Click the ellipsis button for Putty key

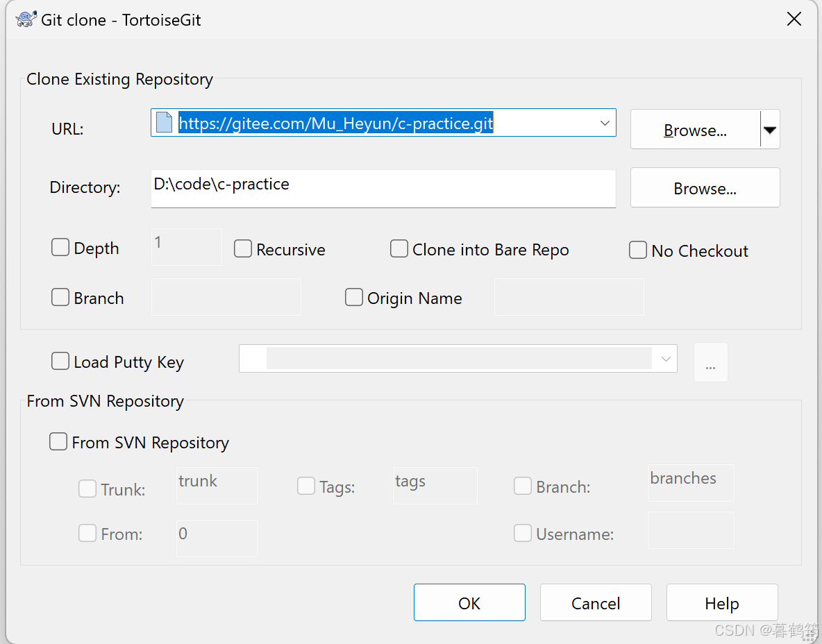(711, 362)
